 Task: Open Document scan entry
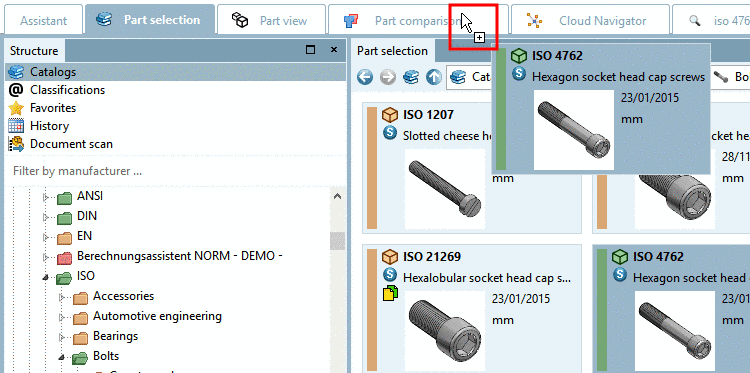(71, 144)
